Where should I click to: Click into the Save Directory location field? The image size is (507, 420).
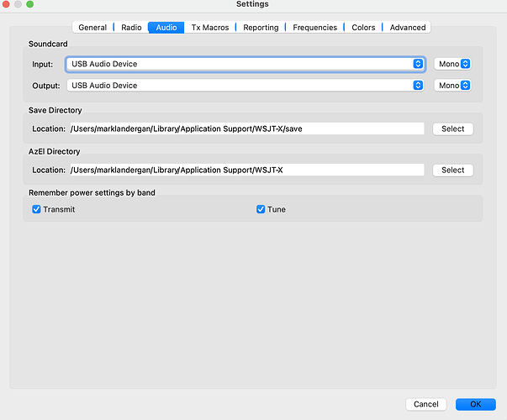(246, 129)
